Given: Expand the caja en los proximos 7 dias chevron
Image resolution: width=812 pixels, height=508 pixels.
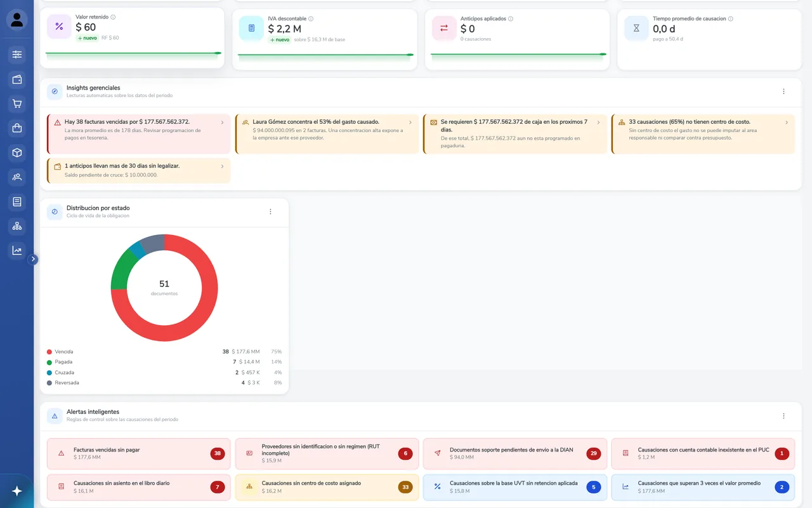Looking at the screenshot, I should click(x=598, y=123).
